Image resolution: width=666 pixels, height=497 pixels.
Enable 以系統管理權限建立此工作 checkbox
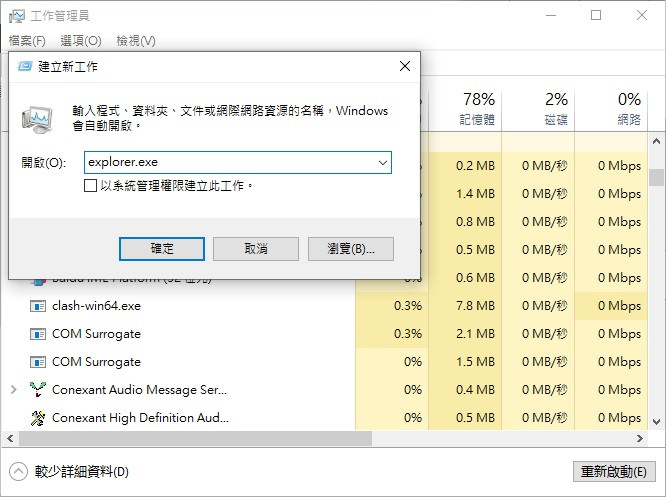point(90,186)
